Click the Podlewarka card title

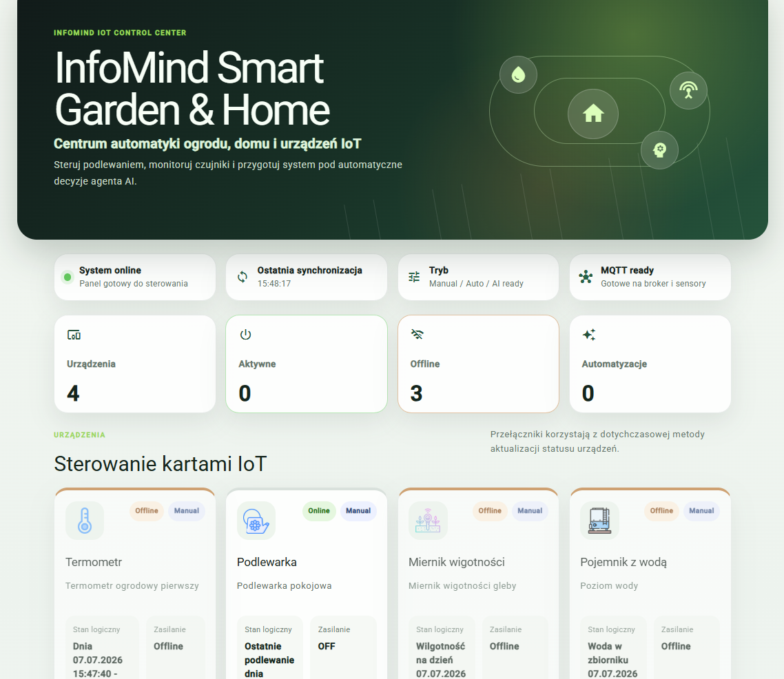pos(267,562)
